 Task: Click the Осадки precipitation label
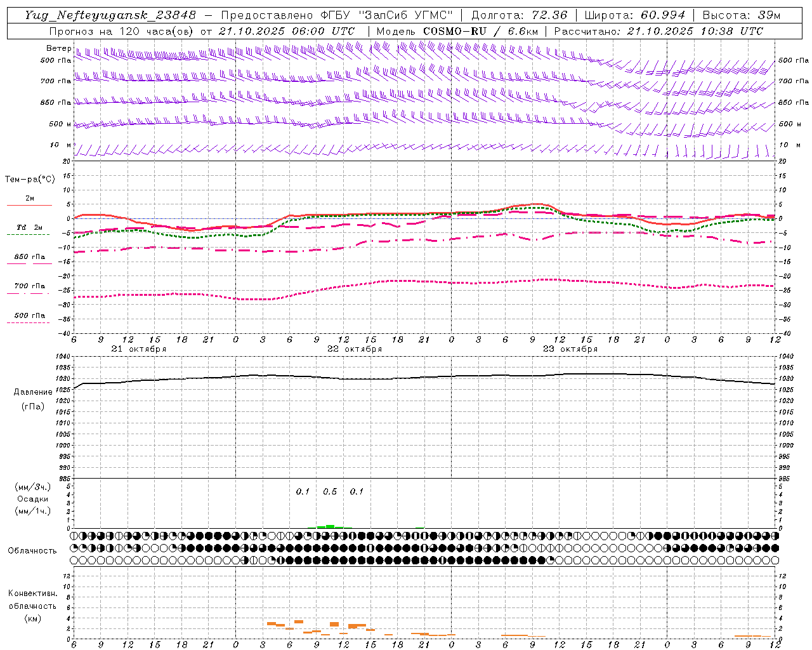pos(33,499)
